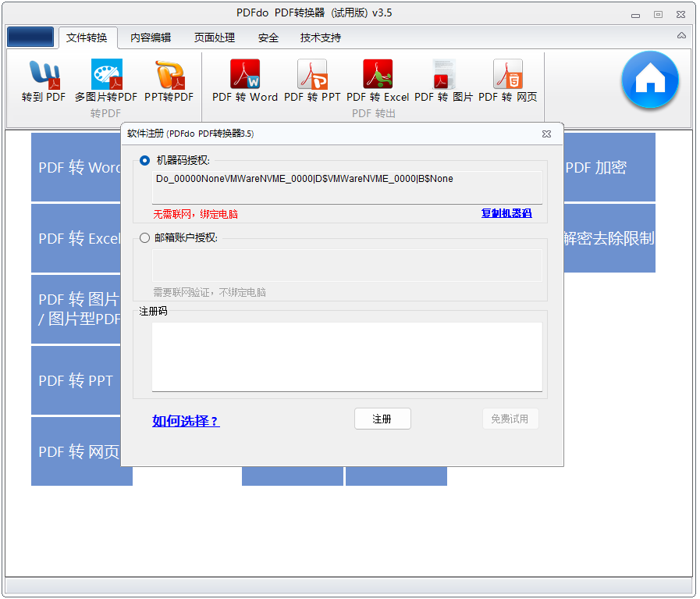700x599 pixels.
Task: Open the 技术支持 tab
Action: pyautogui.click(x=321, y=38)
